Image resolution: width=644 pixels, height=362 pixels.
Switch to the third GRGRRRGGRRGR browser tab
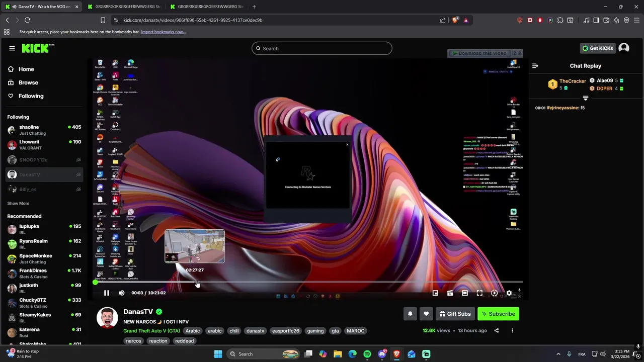[206, 7]
